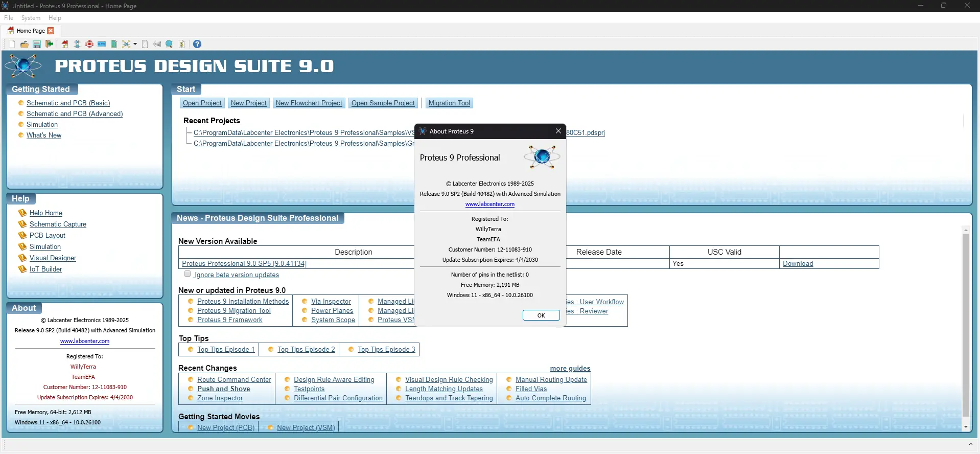Click the Home Page house icon in toolbar
Screen dimensions: 980x454
tap(65, 44)
